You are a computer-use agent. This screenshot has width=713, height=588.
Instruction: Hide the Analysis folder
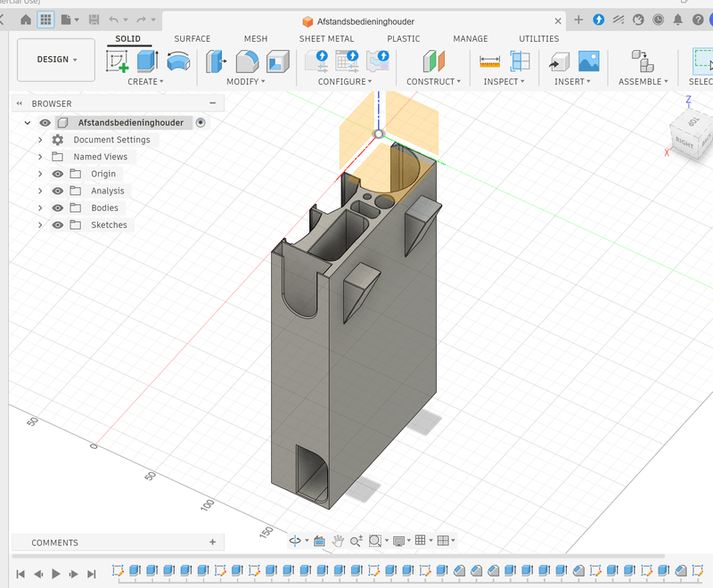click(x=57, y=191)
